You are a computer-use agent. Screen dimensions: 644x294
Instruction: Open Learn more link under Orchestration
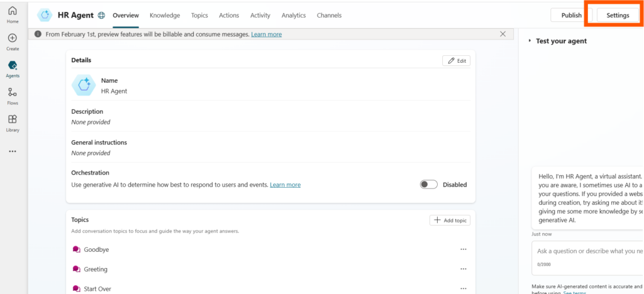click(x=285, y=185)
